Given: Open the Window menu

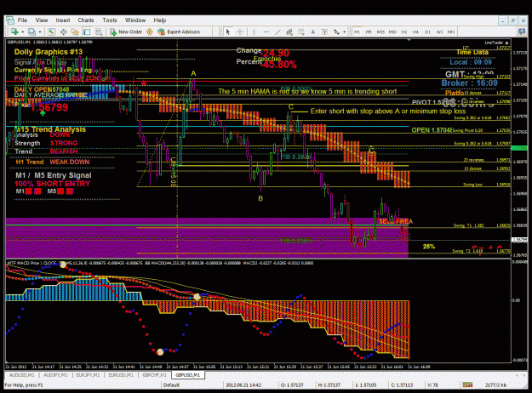Looking at the screenshot, I should point(135,20).
